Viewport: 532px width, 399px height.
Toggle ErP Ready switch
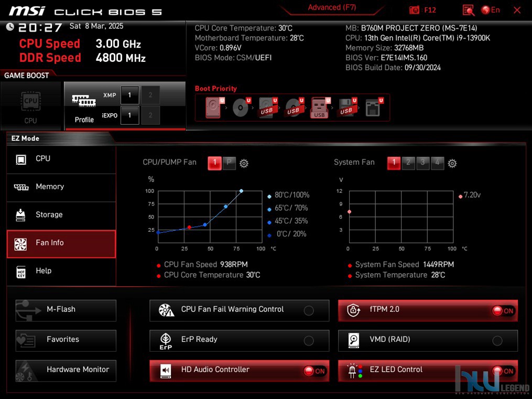pyautogui.click(x=309, y=341)
